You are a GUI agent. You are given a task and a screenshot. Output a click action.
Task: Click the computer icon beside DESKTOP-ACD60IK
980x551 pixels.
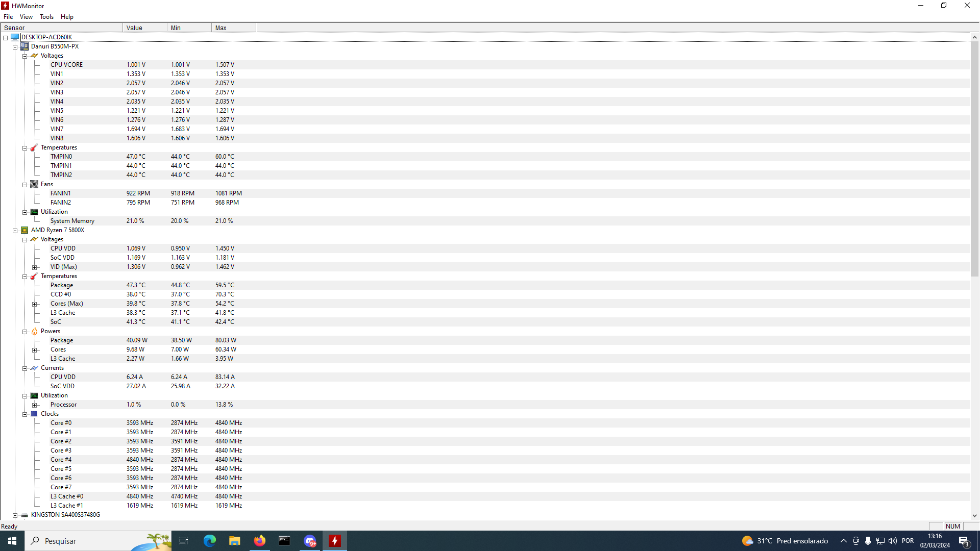coord(15,37)
